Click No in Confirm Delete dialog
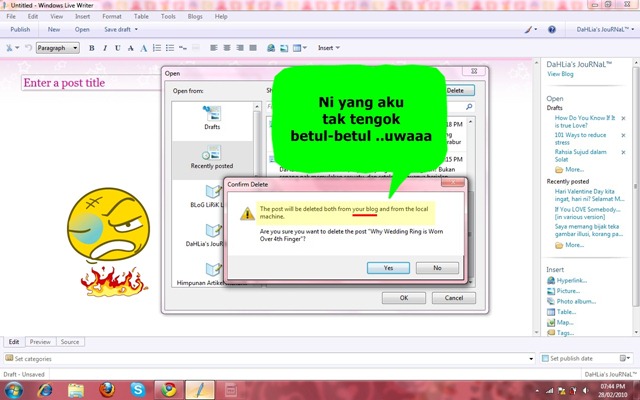 point(437,268)
